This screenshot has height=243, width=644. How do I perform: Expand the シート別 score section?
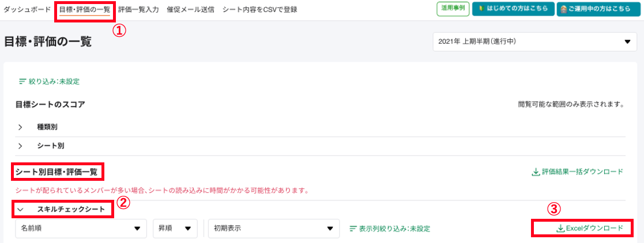click(x=20, y=146)
